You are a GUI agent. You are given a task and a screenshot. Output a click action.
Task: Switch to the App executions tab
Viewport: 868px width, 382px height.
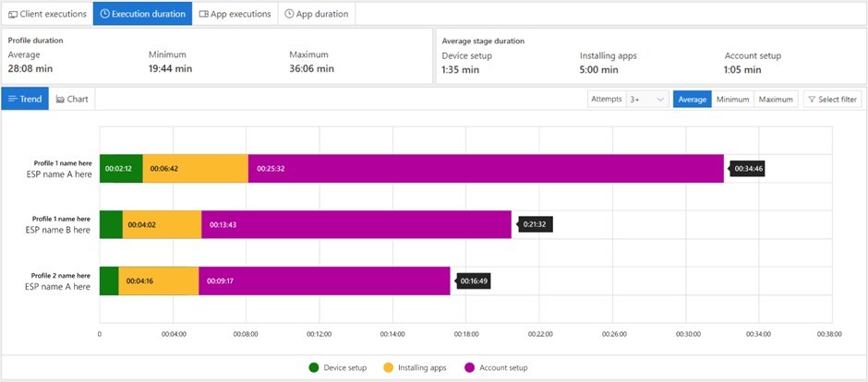[x=235, y=14]
